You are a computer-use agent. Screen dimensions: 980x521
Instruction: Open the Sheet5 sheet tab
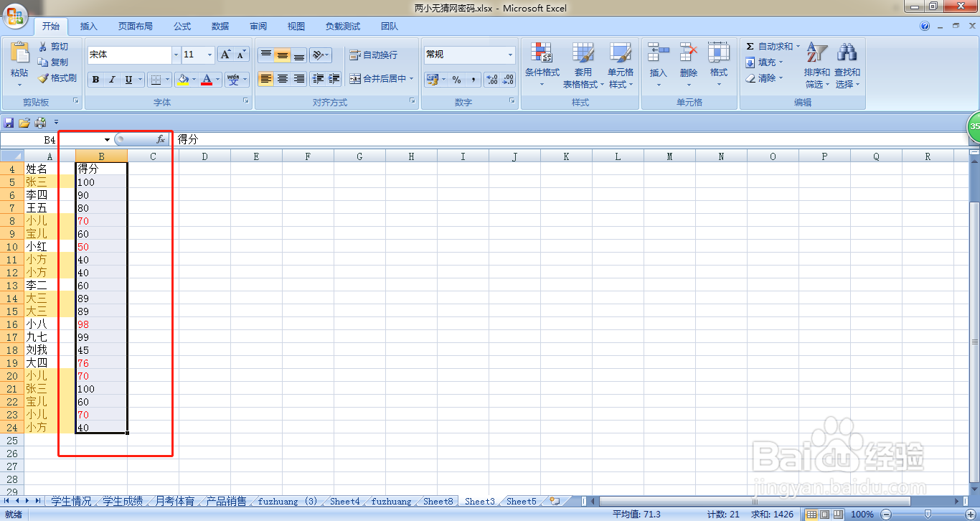[x=522, y=502]
